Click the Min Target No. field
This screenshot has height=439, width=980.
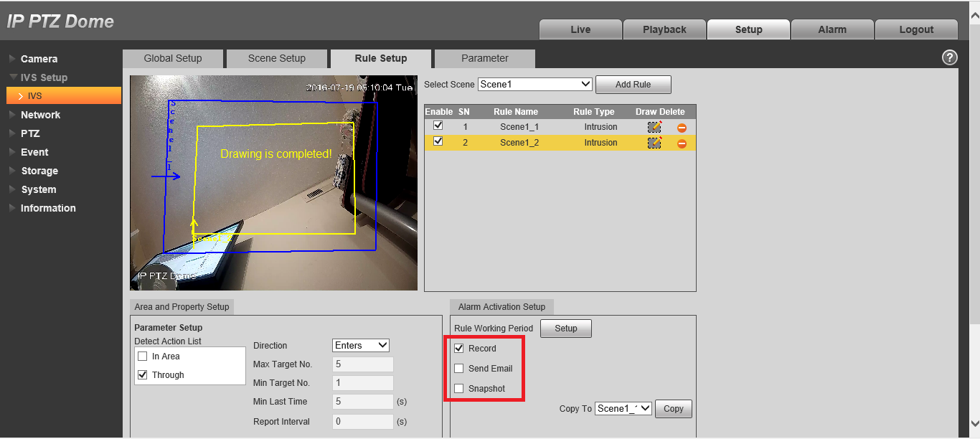click(x=363, y=383)
